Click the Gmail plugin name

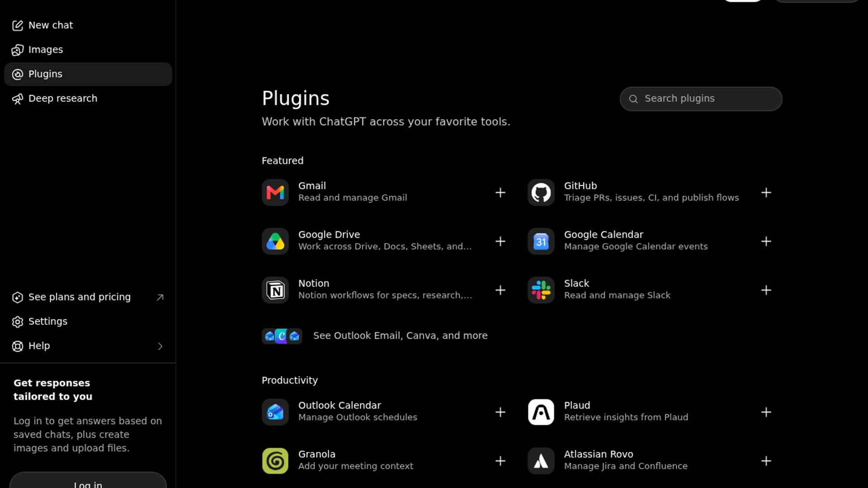(x=312, y=186)
